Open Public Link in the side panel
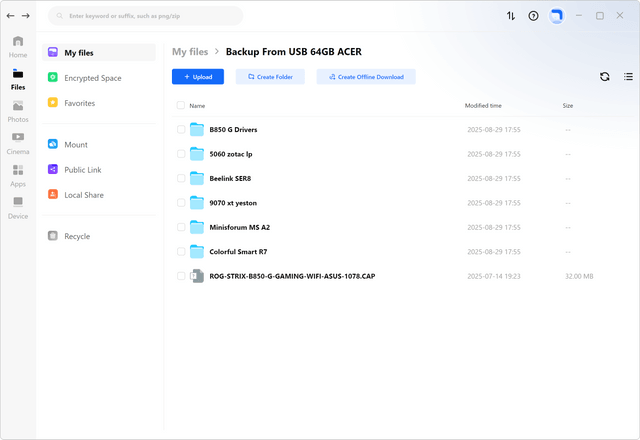Image resolution: width=640 pixels, height=440 pixels. click(99, 170)
